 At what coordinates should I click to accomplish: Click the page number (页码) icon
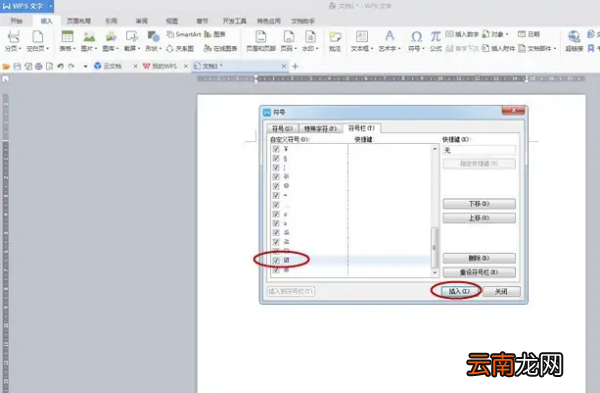pyautogui.click(x=289, y=37)
